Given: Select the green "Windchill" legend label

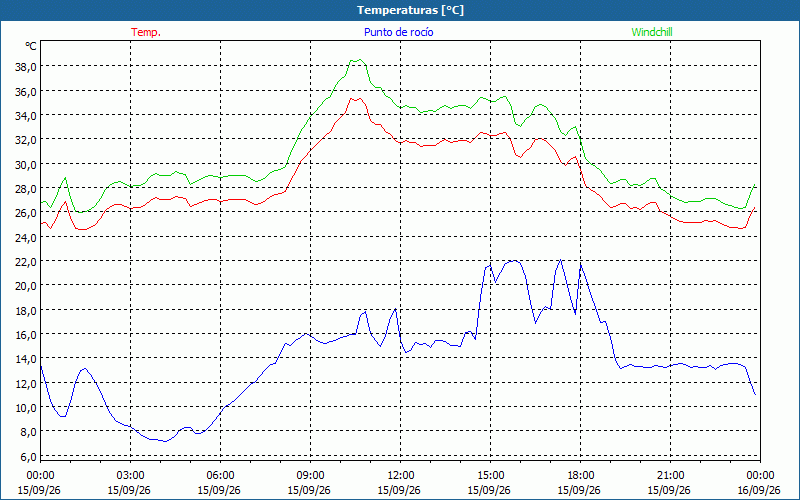Looking at the screenshot, I should click(652, 32).
